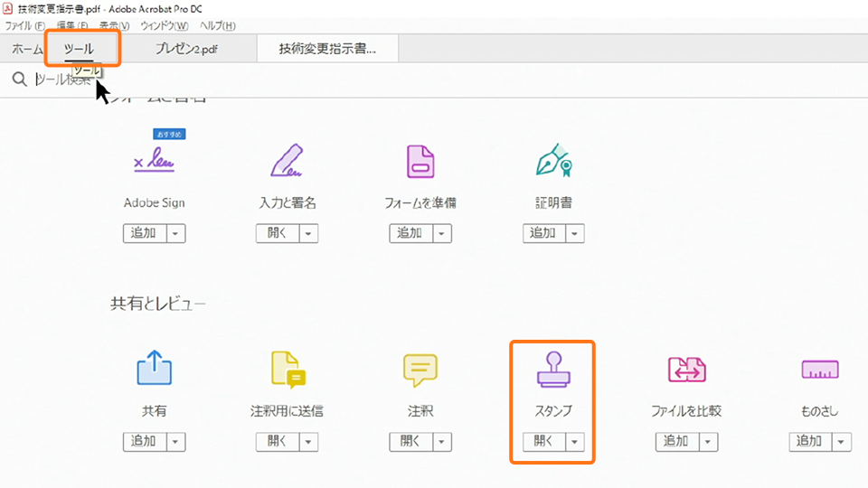The width and height of the screenshot is (868, 488).
Task: Add the Adobe Sign tool with 追加
Action: [145, 233]
